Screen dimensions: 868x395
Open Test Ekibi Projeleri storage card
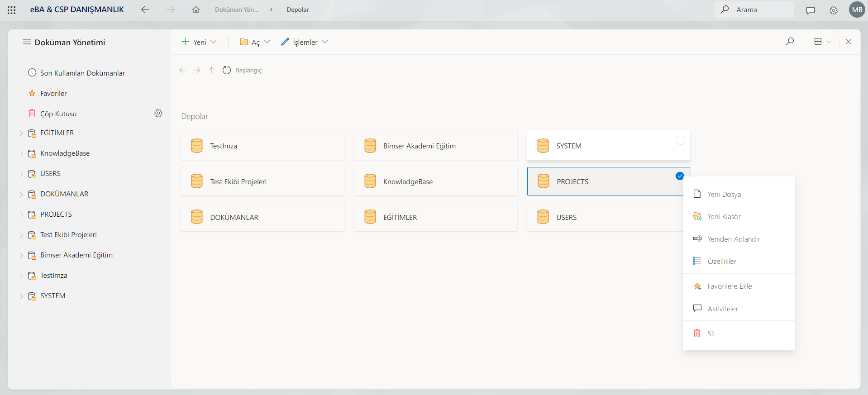pos(262,181)
